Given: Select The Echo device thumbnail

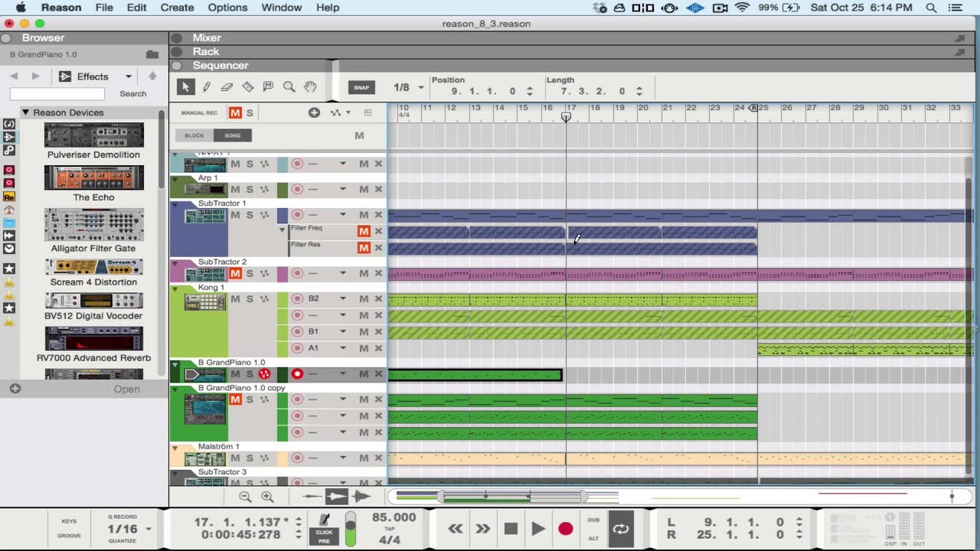Looking at the screenshot, I should (x=93, y=178).
